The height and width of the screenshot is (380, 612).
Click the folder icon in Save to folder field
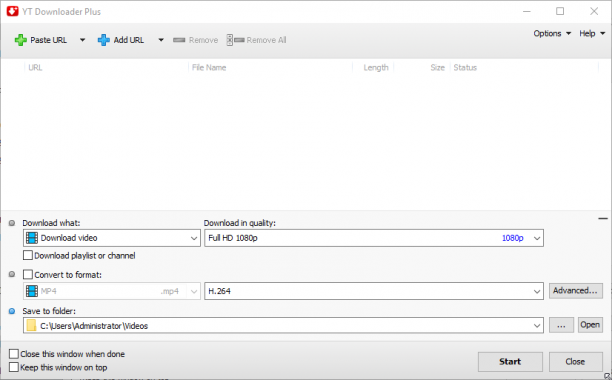pos(32,325)
